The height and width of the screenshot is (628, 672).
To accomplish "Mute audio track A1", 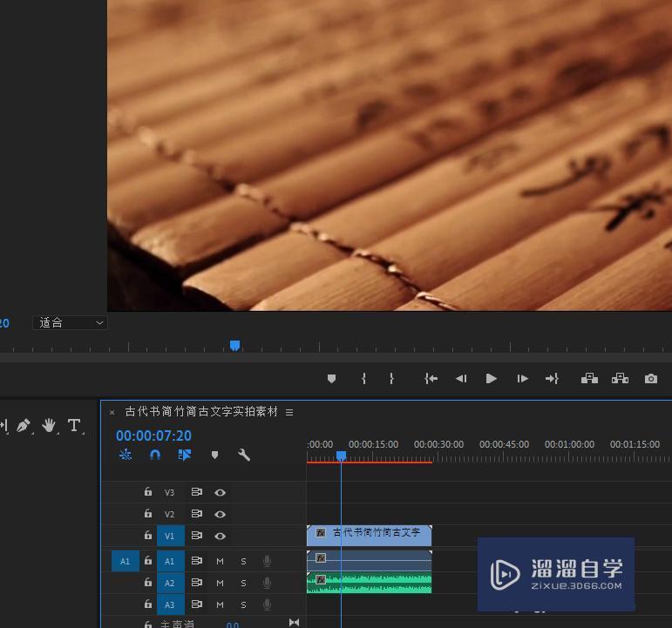I will 220,561.
